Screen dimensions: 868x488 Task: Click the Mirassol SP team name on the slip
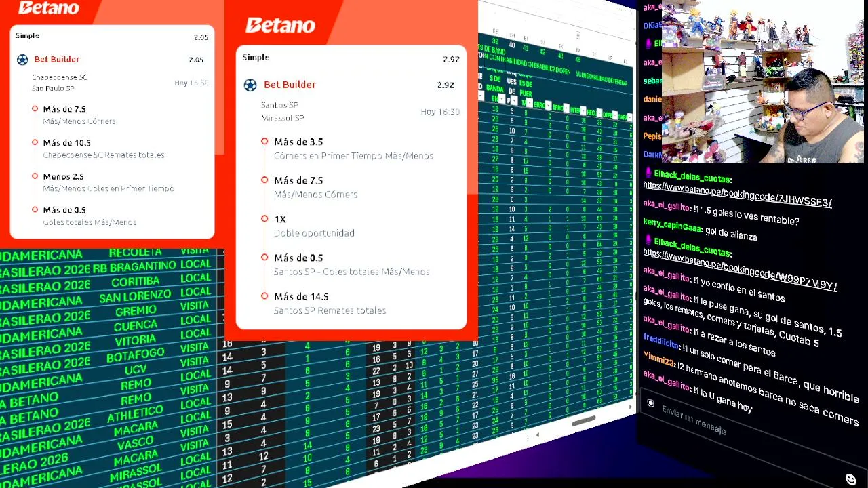tap(282, 118)
